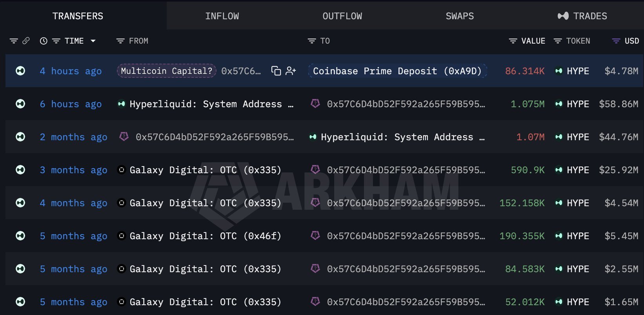Select the value 1.075M
Screen dimensions: 644x315
point(528,104)
